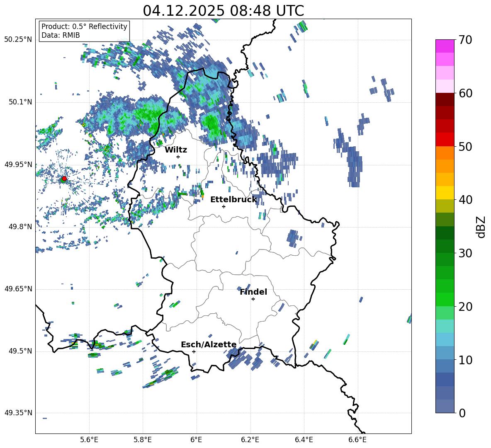491x448 pixels.
Task: Click the bright green colorbar segment above 20
Action: (445, 300)
